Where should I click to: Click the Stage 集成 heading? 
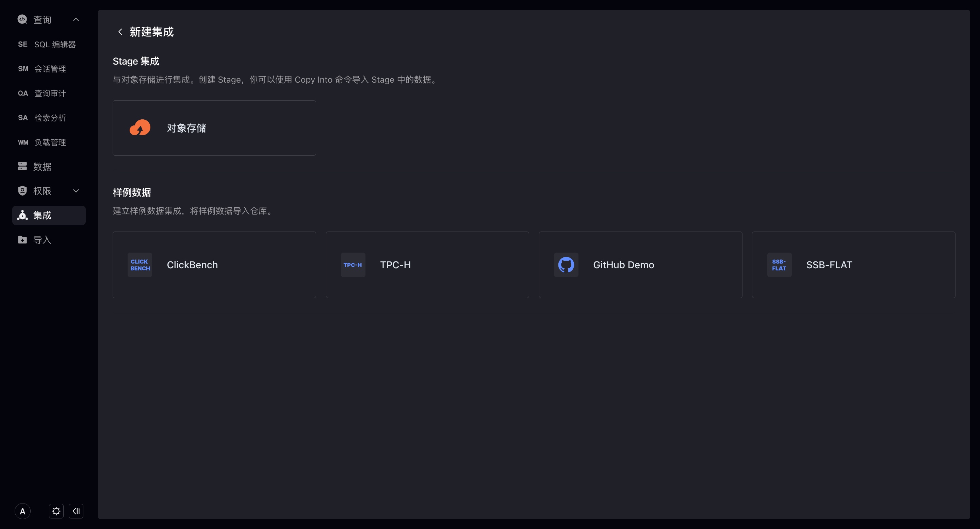(x=136, y=61)
